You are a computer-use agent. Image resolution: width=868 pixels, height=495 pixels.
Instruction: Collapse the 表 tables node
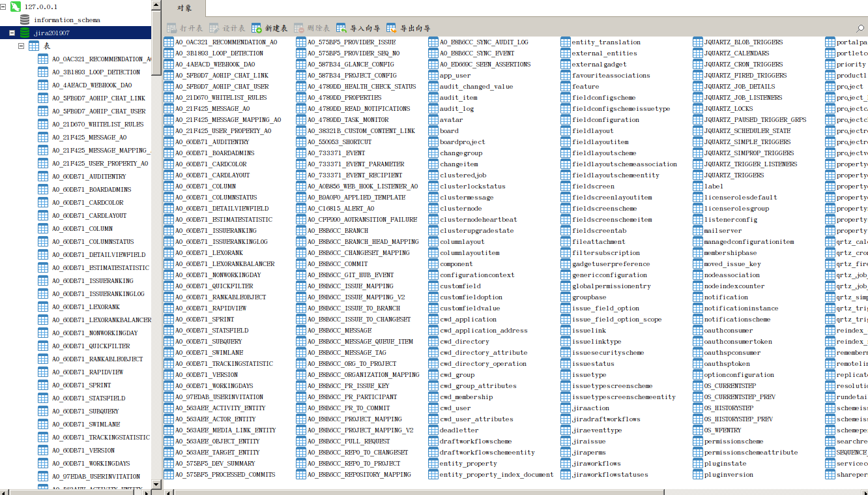22,46
